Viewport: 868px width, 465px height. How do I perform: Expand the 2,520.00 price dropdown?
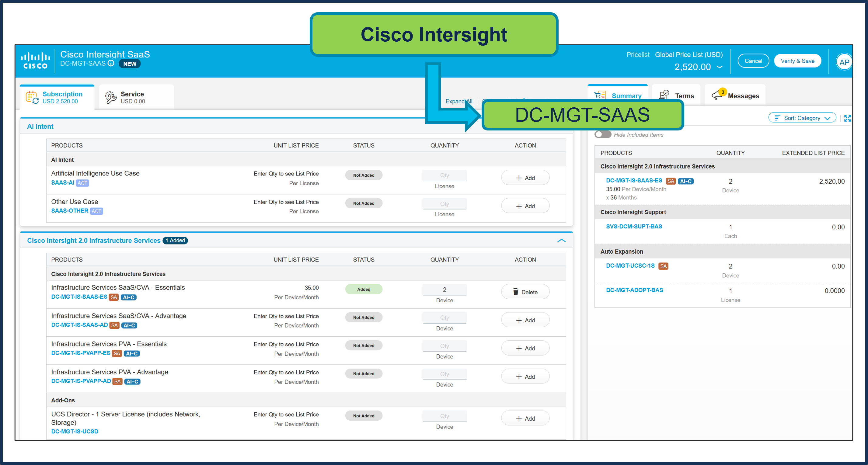[x=720, y=67]
